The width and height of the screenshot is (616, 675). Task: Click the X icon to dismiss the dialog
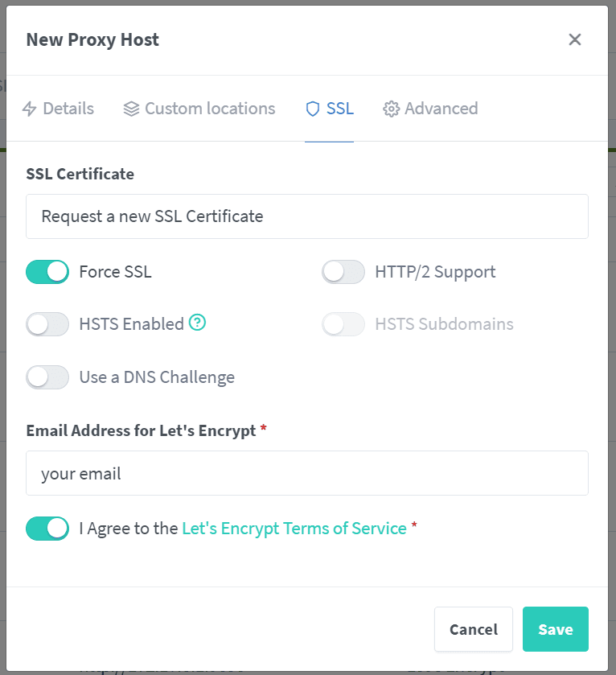pos(575,39)
